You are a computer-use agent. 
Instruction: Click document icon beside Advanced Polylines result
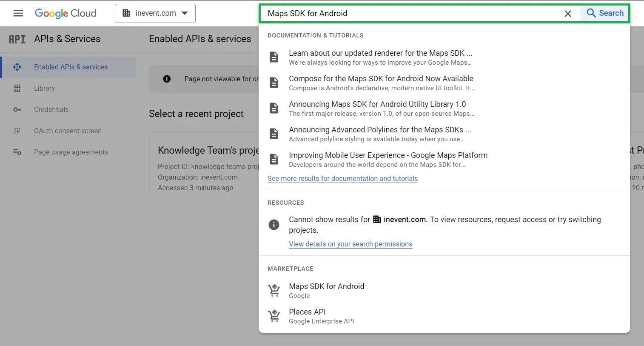(274, 134)
